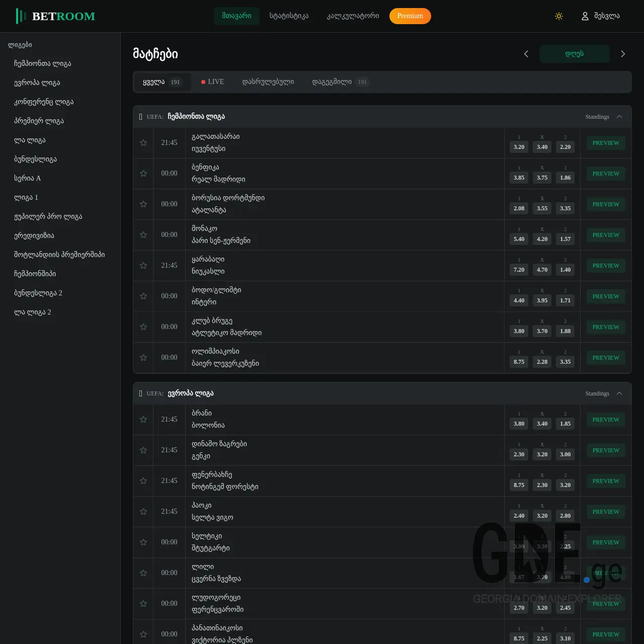The width and height of the screenshot is (644, 644).
Task: Collapse the ჩემპიონთა ლიგა section
Action: coord(620,116)
